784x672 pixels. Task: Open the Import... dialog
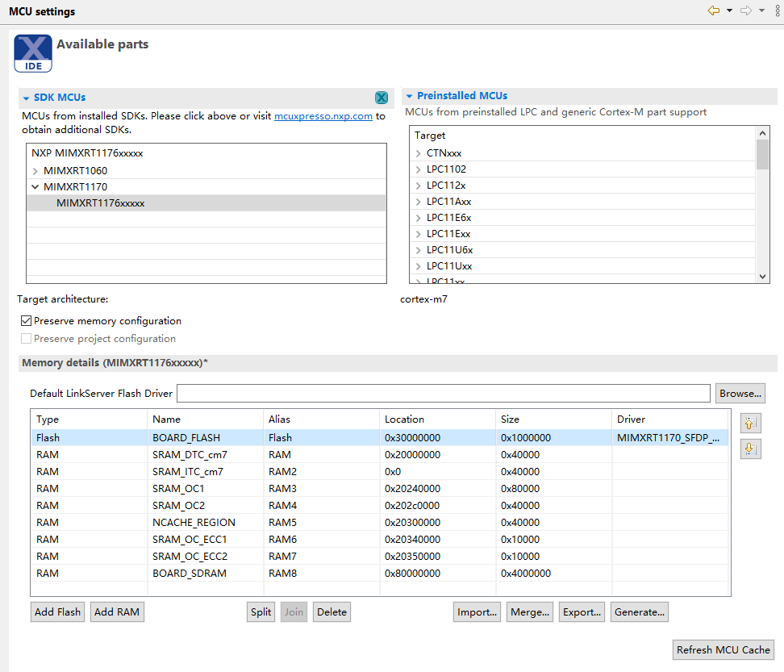point(477,612)
